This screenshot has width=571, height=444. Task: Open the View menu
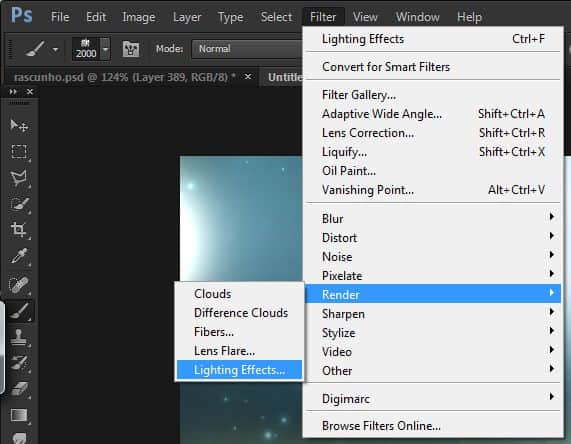tap(365, 17)
